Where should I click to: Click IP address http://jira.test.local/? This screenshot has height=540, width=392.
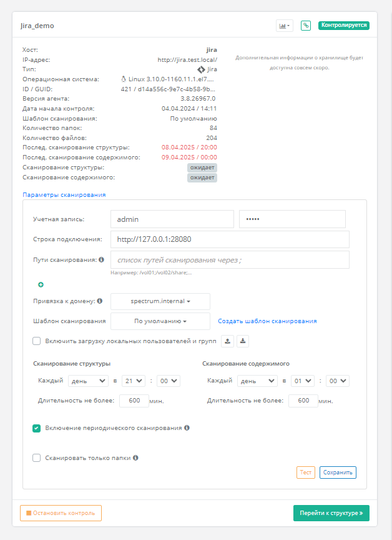point(187,60)
